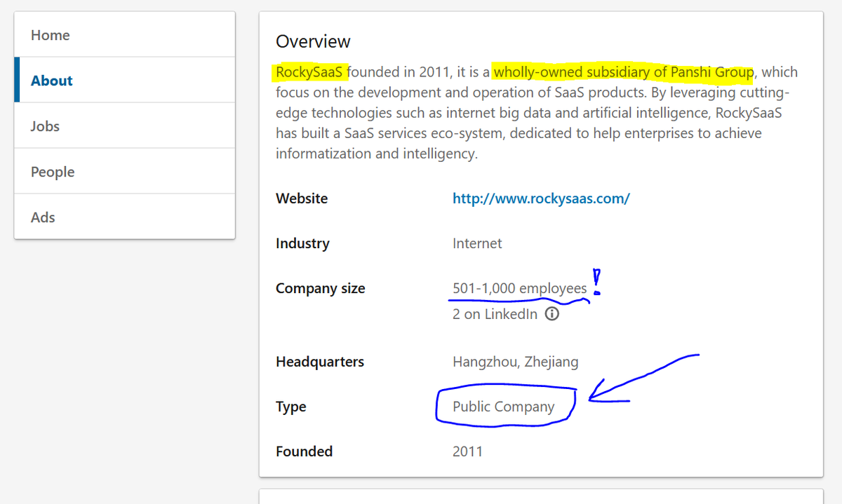Switch to the Ads tab

124,217
